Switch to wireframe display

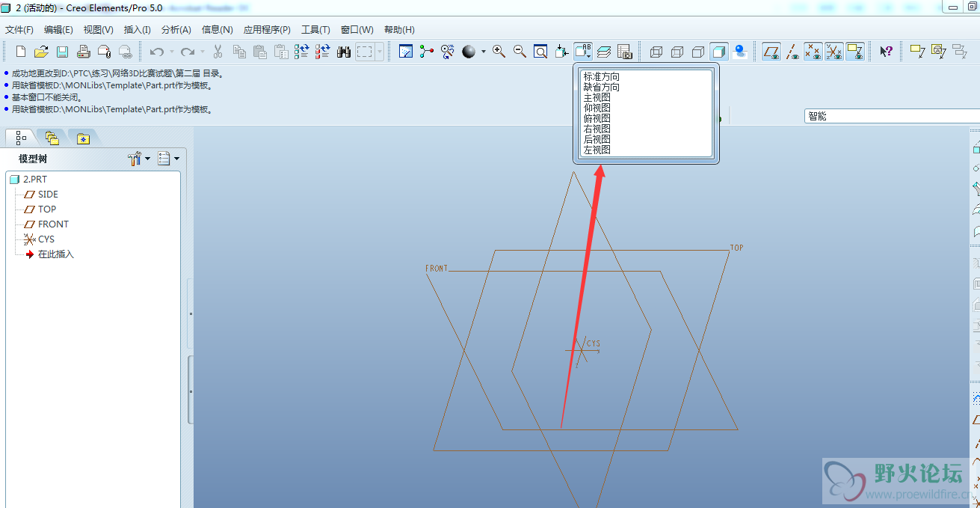coord(656,52)
